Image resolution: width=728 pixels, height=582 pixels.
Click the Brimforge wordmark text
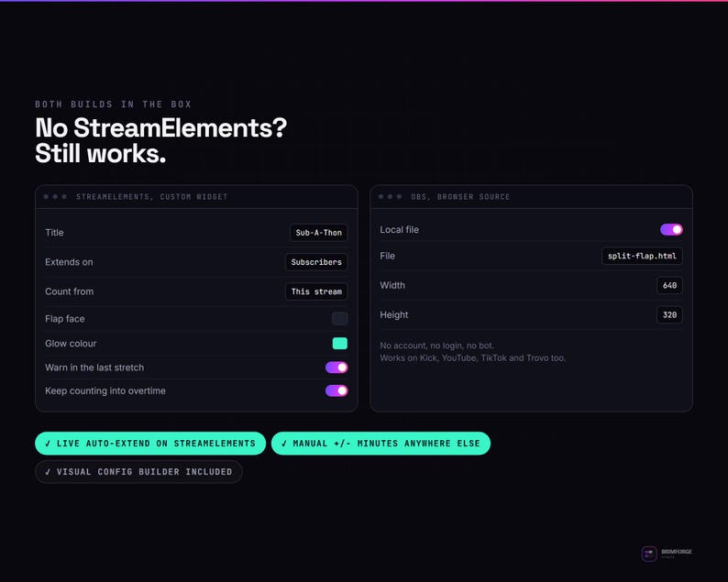coord(677,552)
